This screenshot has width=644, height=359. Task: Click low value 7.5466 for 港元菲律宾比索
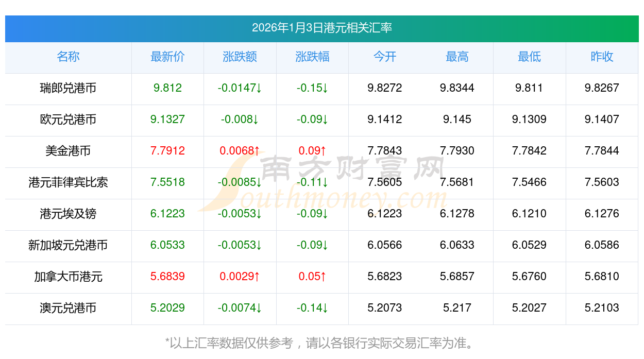[x=530, y=182]
